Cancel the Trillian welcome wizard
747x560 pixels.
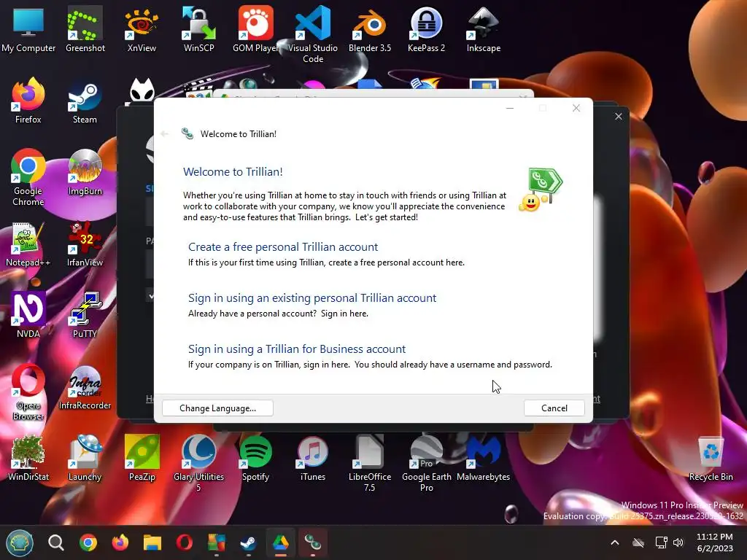(x=554, y=408)
